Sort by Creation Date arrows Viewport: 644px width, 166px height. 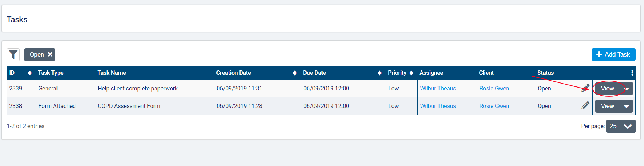[294, 73]
